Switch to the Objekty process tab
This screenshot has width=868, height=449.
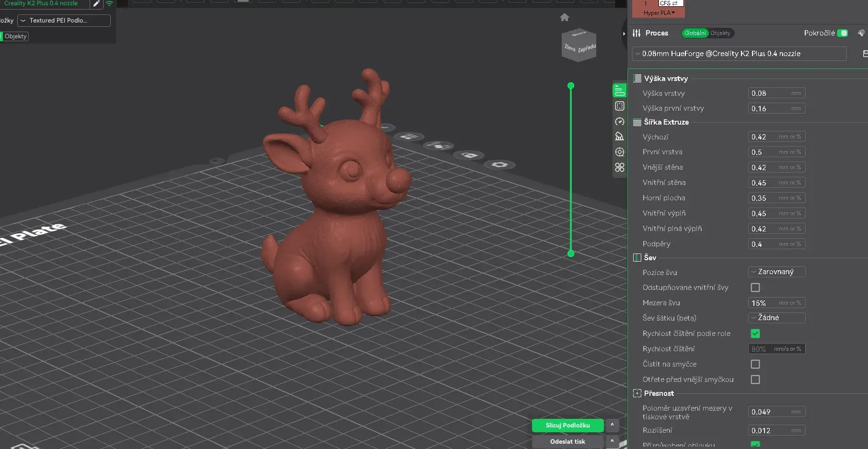(720, 33)
